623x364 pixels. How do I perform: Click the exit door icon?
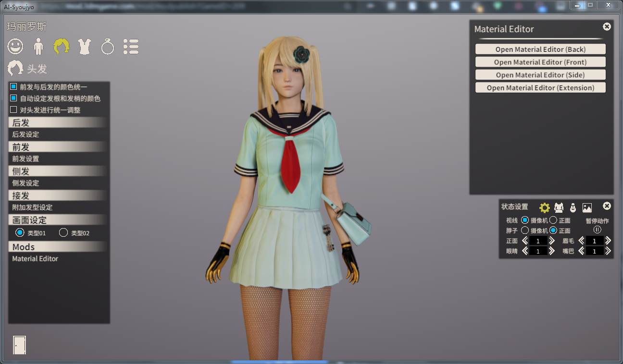[x=19, y=345]
